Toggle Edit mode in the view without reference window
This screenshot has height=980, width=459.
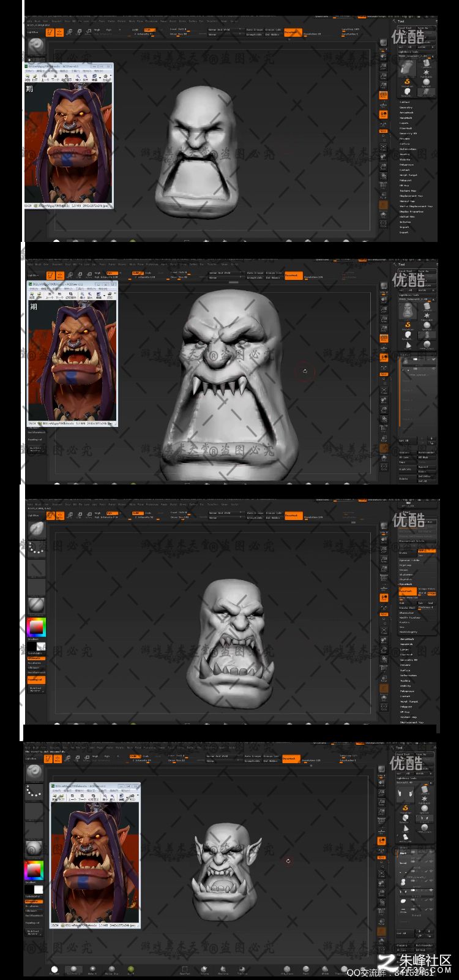(x=51, y=516)
